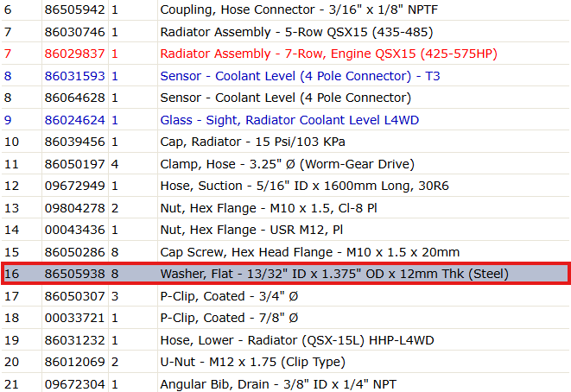Viewport: 571px width, 392px height.
Task: Click P-Clip, Coated 3/4" row
Action: 285,296
